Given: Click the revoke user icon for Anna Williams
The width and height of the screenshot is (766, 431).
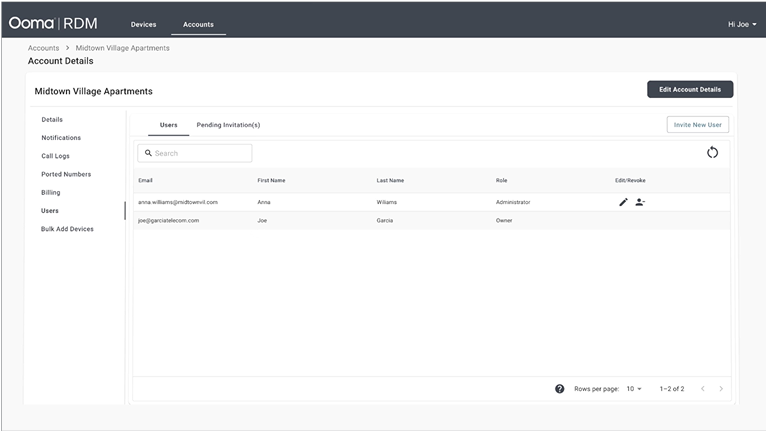Looking at the screenshot, I should [640, 202].
